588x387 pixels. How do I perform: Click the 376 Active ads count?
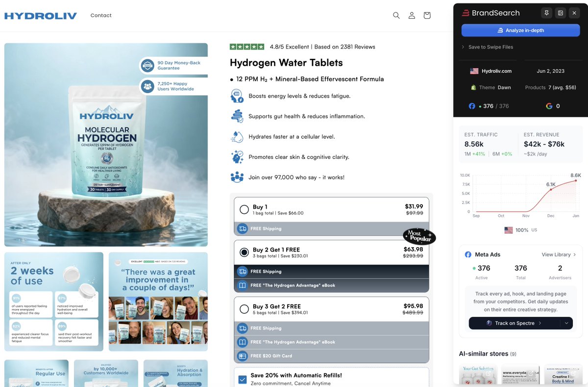tap(482, 268)
